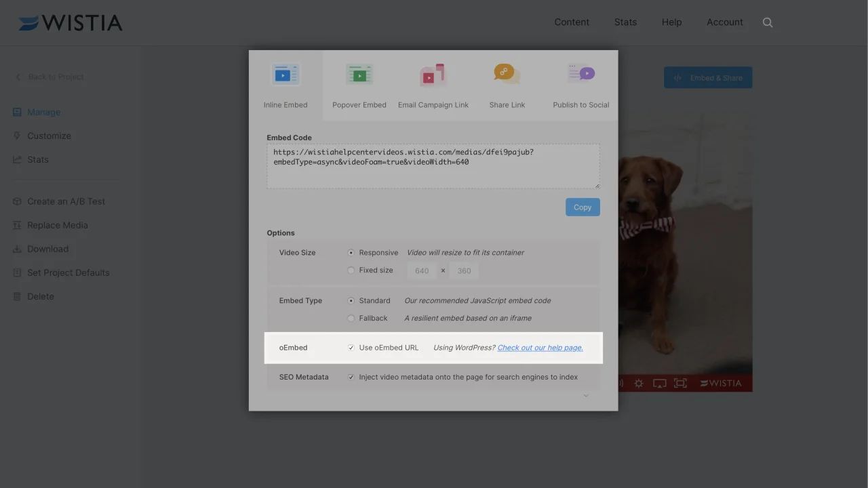Image resolution: width=868 pixels, height=488 pixels.
Task: Click the dog video thumbnail
Action: click(685, 244)
